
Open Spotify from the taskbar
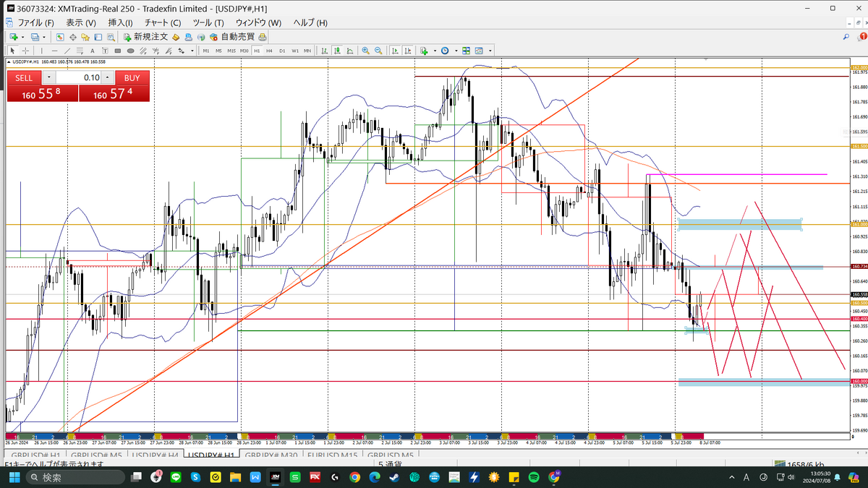tap(534, 477)
